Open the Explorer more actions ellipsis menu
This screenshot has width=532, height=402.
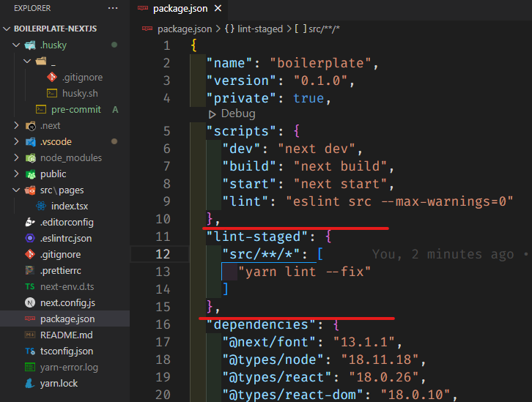coord(112,8)
